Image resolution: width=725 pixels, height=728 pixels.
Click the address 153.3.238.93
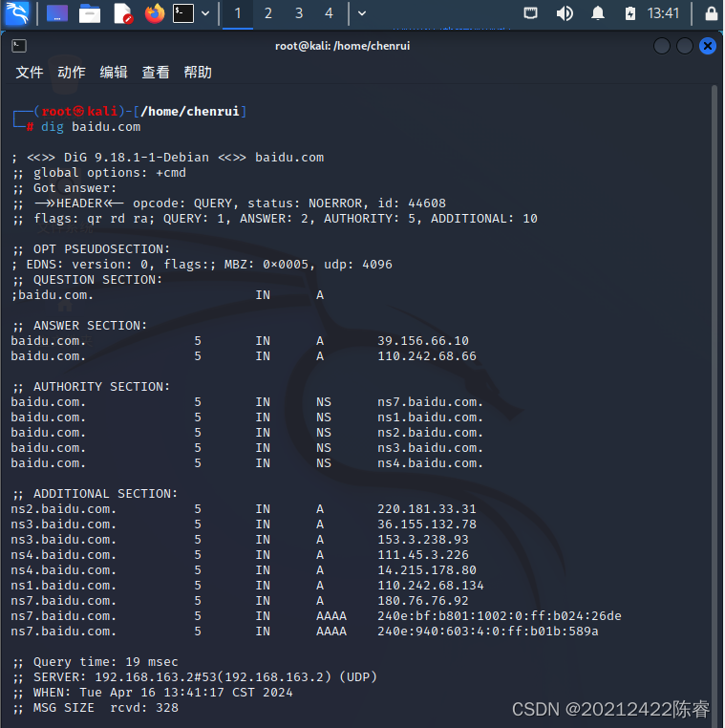[x=423, y=540]
